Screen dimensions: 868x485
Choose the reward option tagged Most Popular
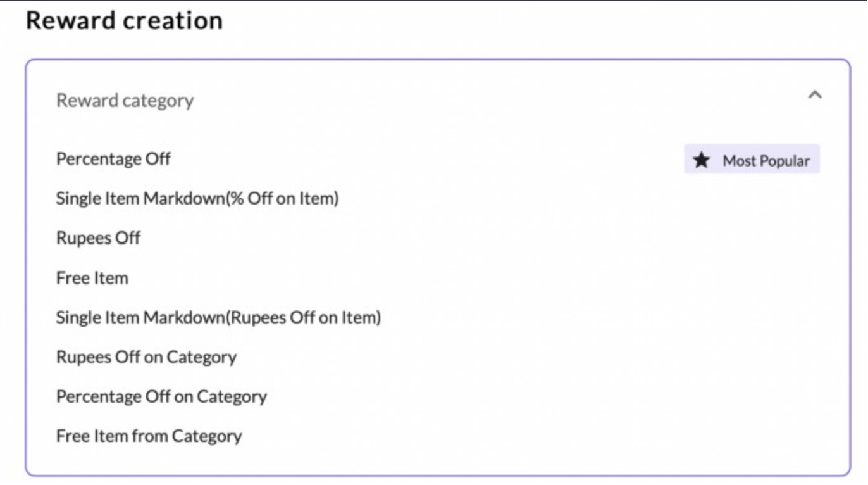114,159
